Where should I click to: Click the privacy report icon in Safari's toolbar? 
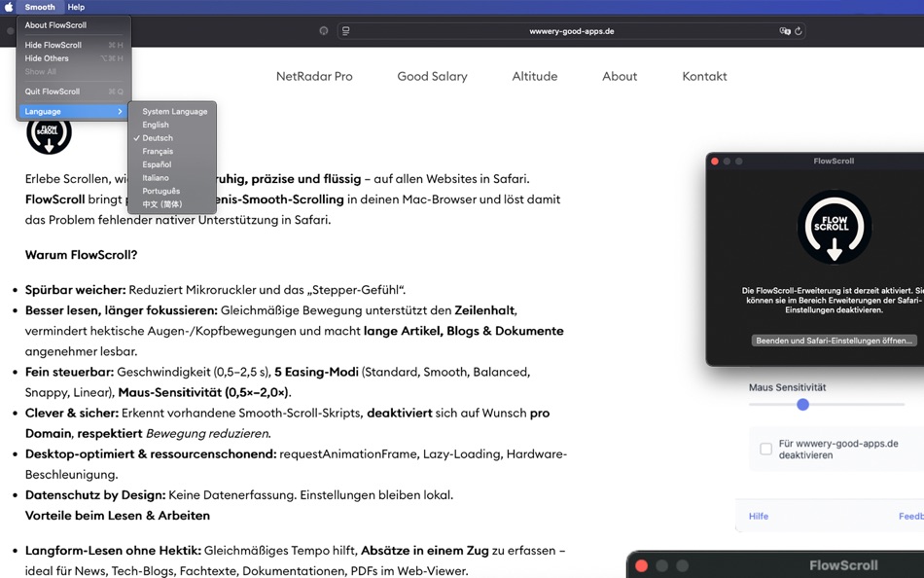(x=323, y=30)
